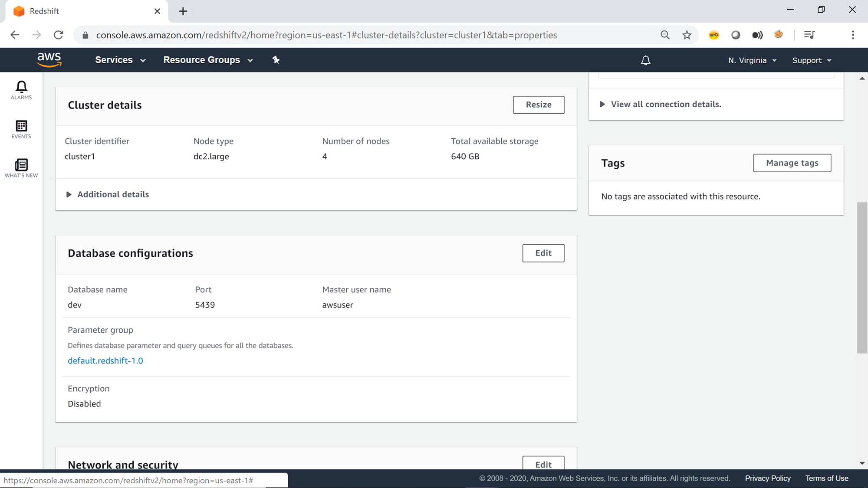868x488 pixels.
Task: Open the Support dropdown menu
Action: [812, 60]
